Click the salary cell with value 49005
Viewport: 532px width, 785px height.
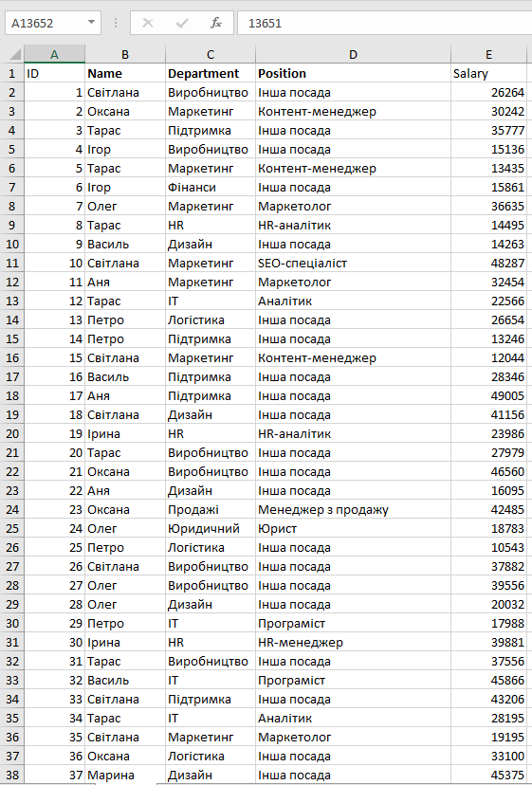coord(489,396)
